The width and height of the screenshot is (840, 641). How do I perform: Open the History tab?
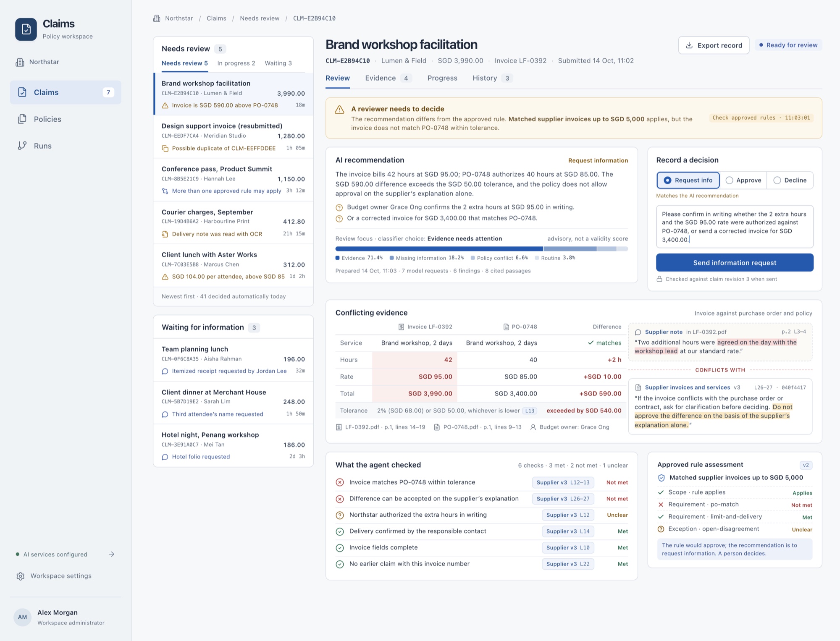tap(493, 78)
